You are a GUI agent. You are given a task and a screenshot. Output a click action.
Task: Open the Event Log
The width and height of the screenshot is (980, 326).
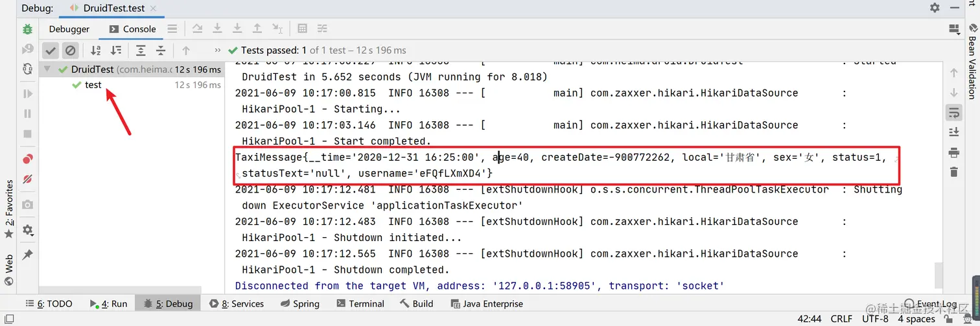tap(930, 303)
